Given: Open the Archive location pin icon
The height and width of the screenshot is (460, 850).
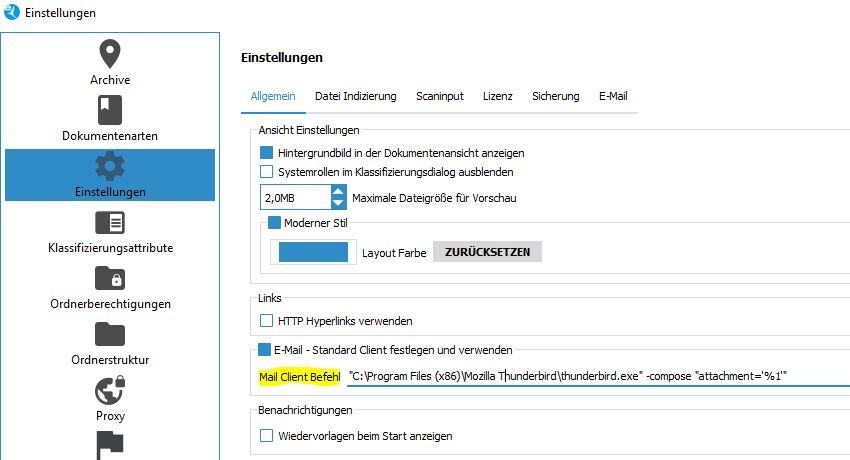Looking at the screenshot, I should tap(110, 54).
